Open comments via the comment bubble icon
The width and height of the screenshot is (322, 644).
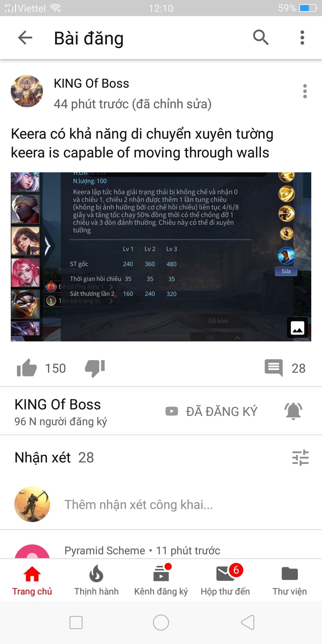tap(274, 368)
